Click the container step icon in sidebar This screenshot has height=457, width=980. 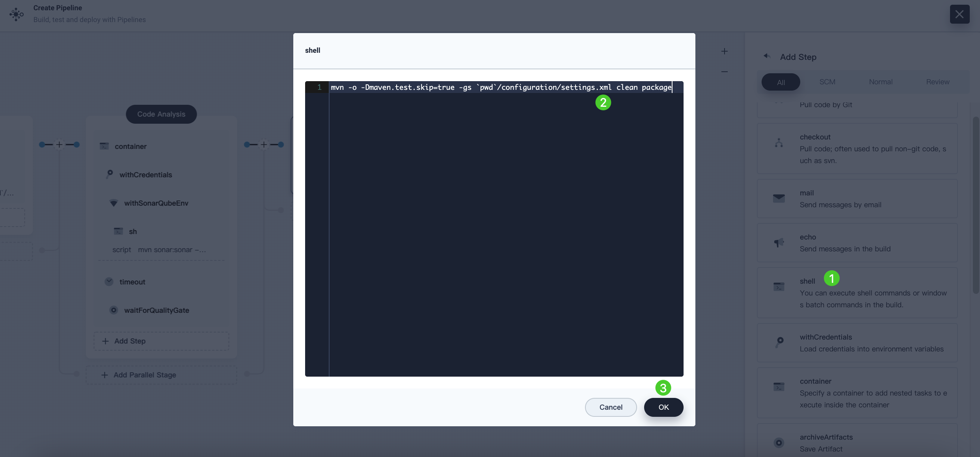[x=779, y=386]
